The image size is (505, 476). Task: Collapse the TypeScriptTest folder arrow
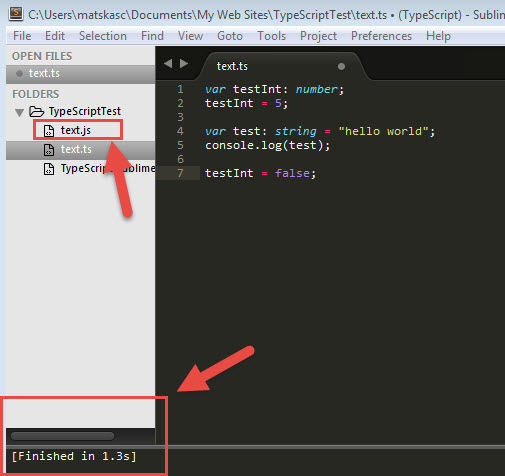click(19, 113)
